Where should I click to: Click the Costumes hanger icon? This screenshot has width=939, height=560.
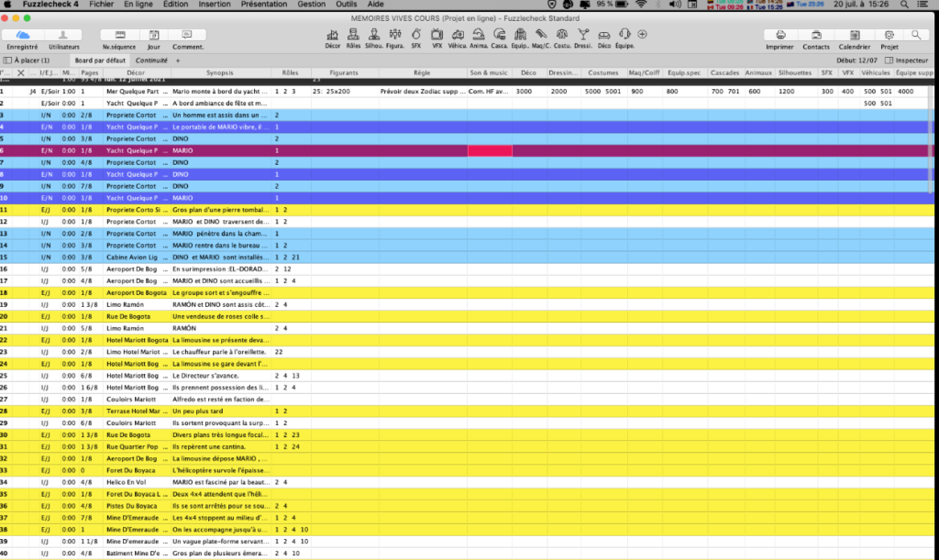[x=561, y=36]
